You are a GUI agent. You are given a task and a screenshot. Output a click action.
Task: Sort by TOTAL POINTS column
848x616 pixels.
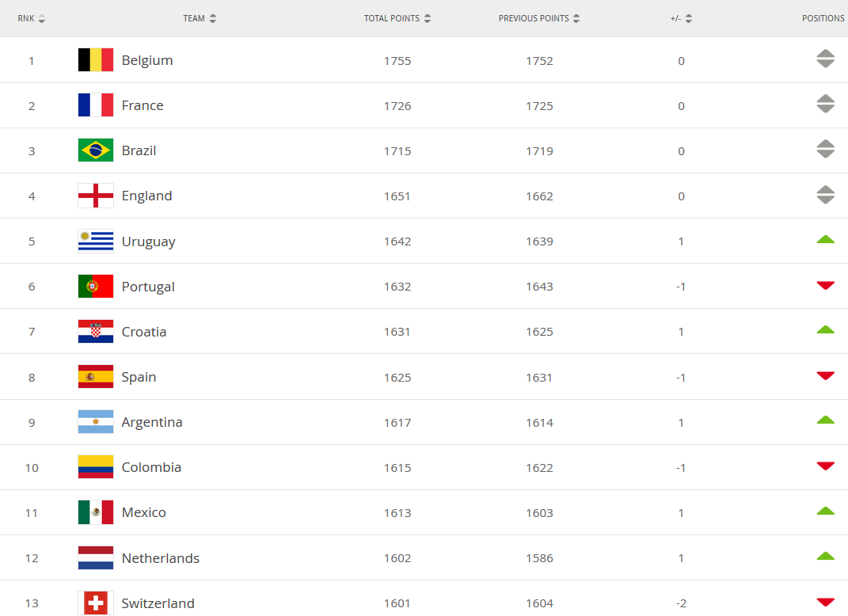[397, 18]
